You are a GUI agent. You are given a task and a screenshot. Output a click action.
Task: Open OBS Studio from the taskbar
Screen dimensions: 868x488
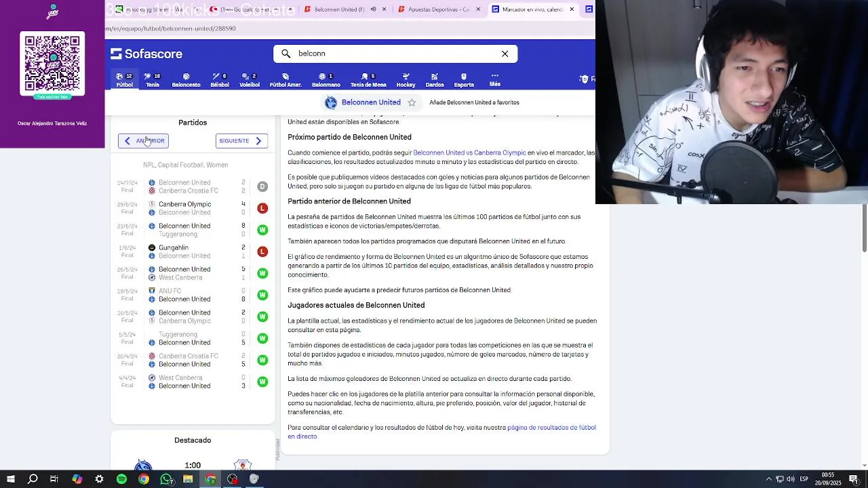(x=233, y=479)
